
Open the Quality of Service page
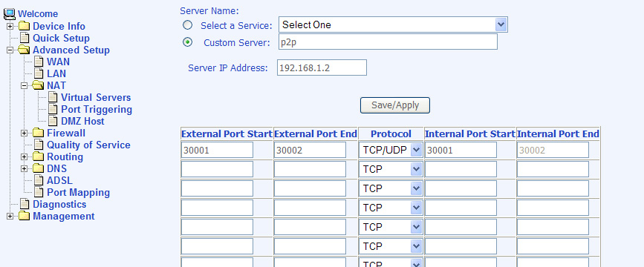(88, 145)
